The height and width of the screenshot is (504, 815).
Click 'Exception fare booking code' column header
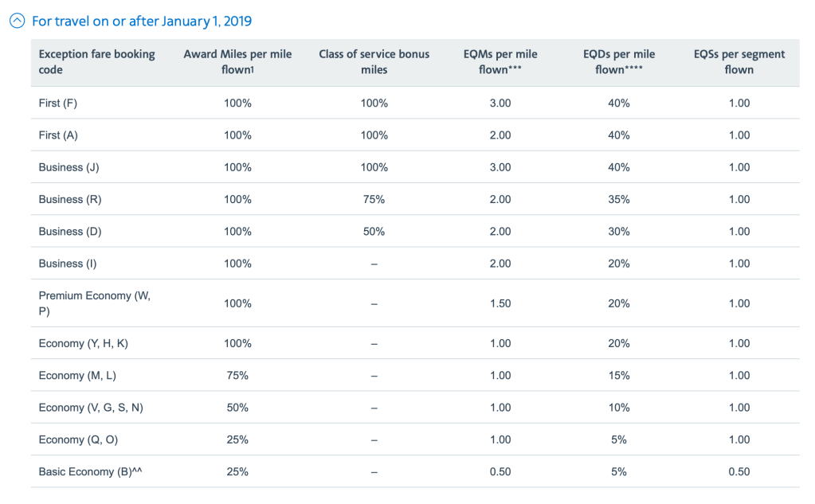point(96,62)
